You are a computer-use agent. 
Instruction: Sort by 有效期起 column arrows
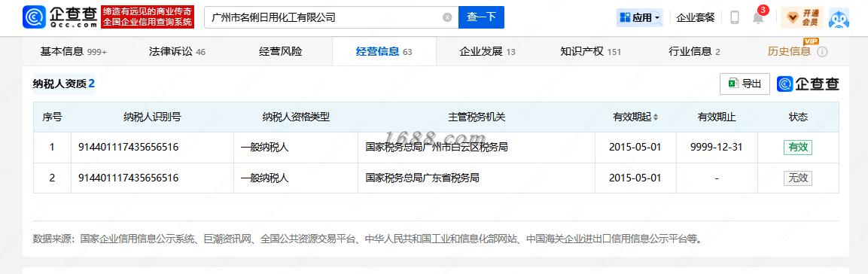(656, 117)
